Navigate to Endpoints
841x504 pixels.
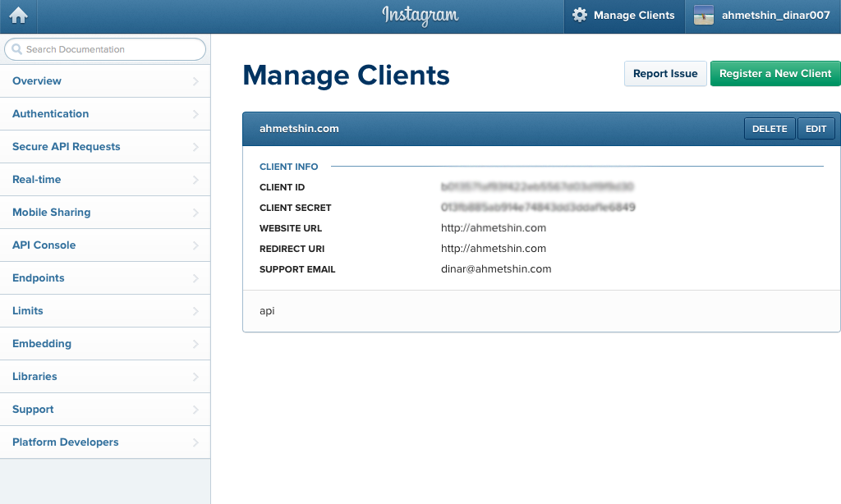(x=105, y=277)
